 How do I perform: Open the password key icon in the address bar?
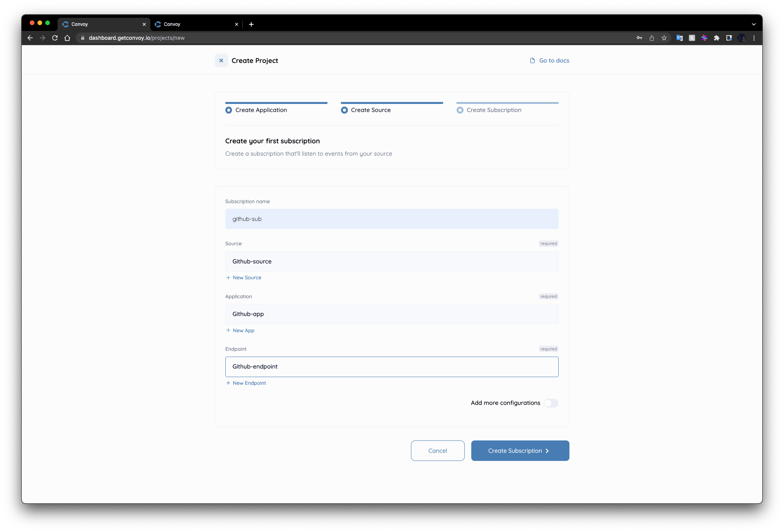(x=639, y=38)
